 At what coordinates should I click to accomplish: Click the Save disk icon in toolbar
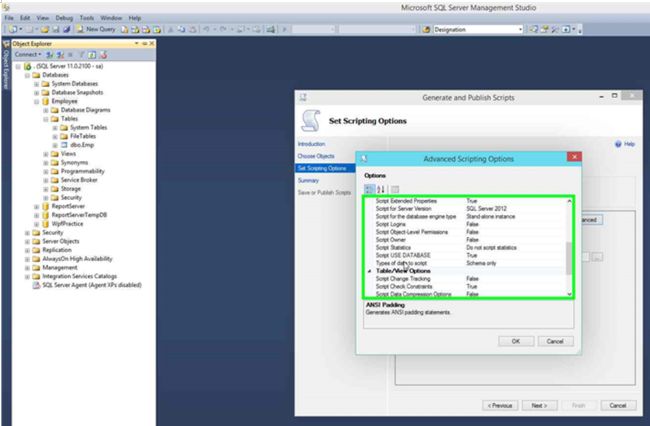click(56, 29)
